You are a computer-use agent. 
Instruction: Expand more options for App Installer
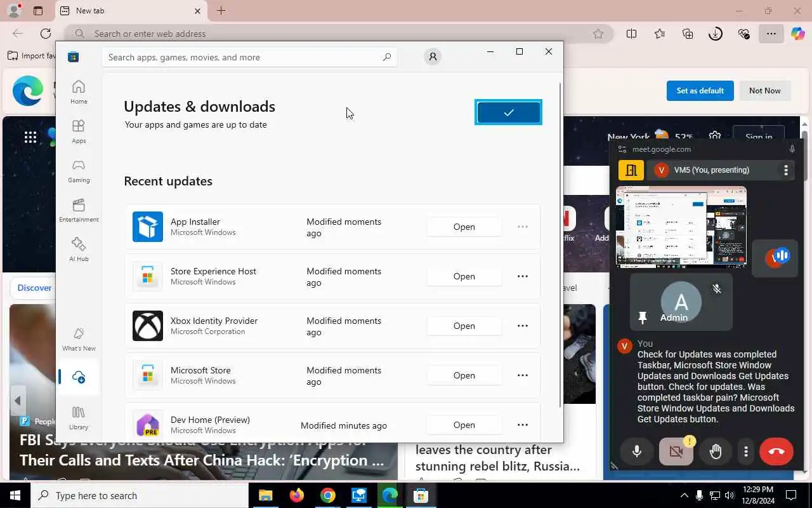tap(523, 227)
